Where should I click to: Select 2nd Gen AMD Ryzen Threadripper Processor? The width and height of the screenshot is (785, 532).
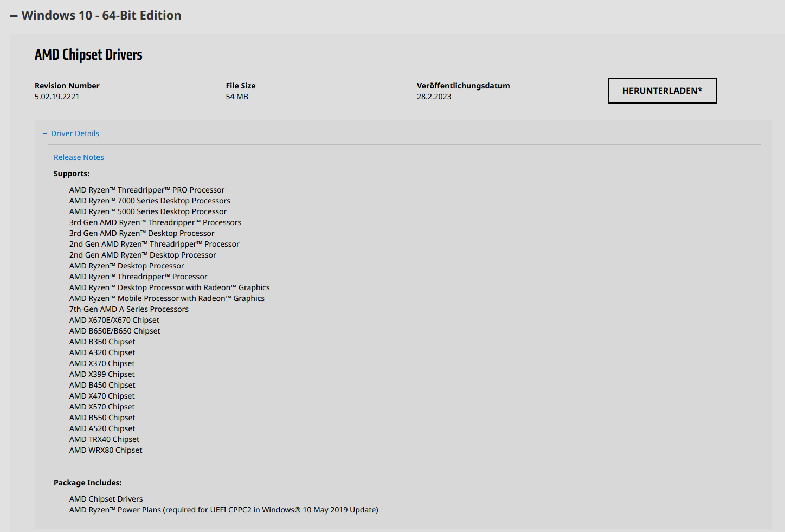(155, 244)
